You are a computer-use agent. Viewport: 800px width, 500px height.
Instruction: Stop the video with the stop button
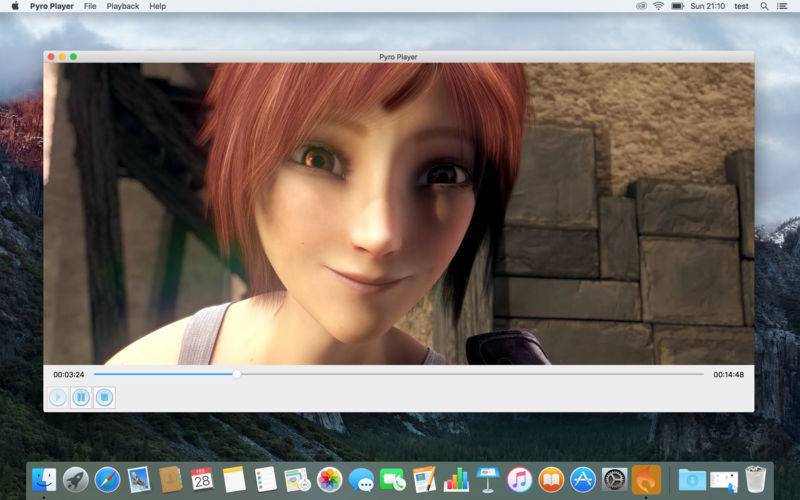coord(105,397)
